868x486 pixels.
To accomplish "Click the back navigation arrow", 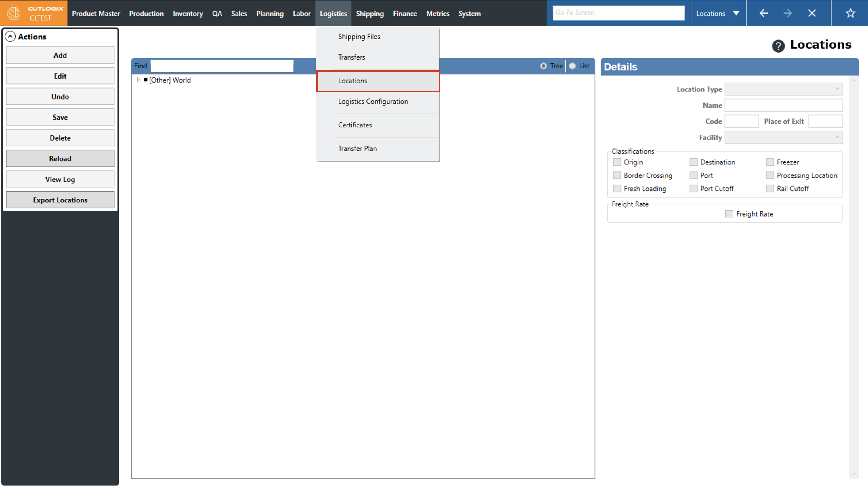I will 764,13.
